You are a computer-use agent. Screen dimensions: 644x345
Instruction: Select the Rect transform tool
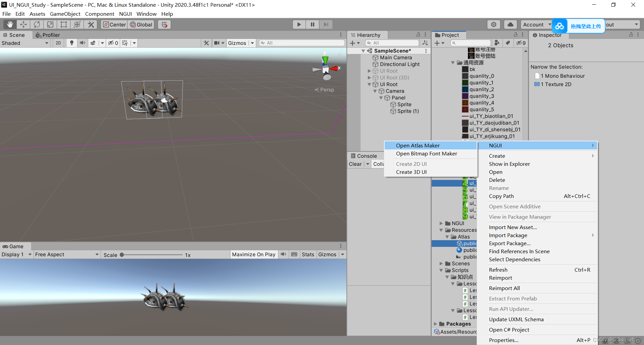click(64, 24)
